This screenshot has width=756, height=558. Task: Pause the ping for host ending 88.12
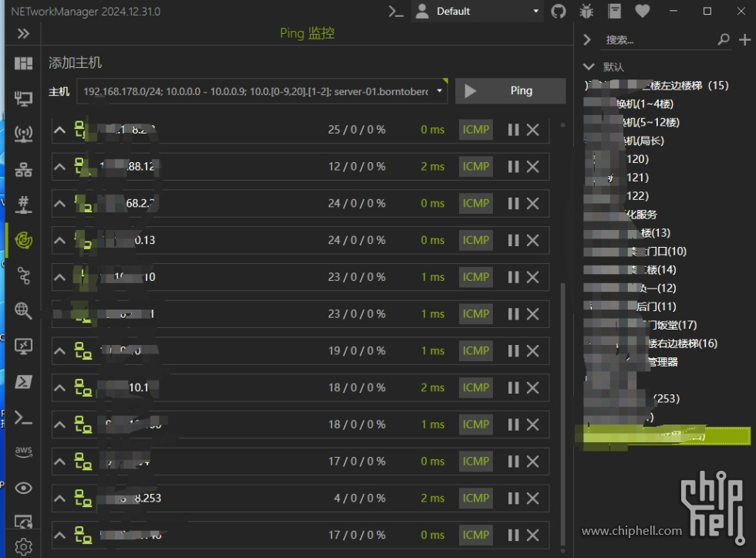(514, 167)
